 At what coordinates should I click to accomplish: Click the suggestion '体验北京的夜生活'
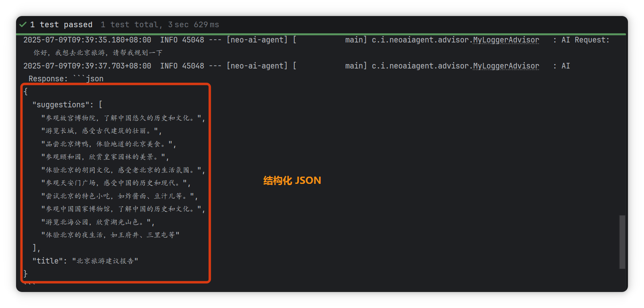tap(110, 235)
